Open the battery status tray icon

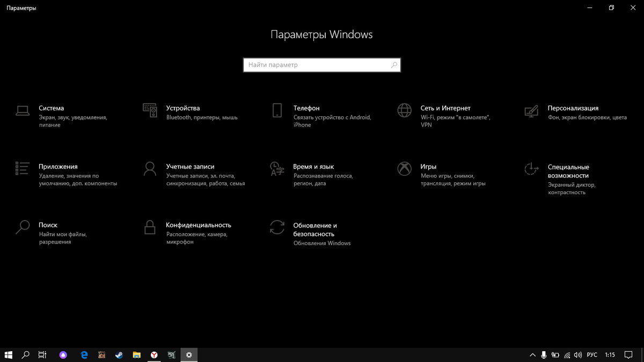click(555, 354)
